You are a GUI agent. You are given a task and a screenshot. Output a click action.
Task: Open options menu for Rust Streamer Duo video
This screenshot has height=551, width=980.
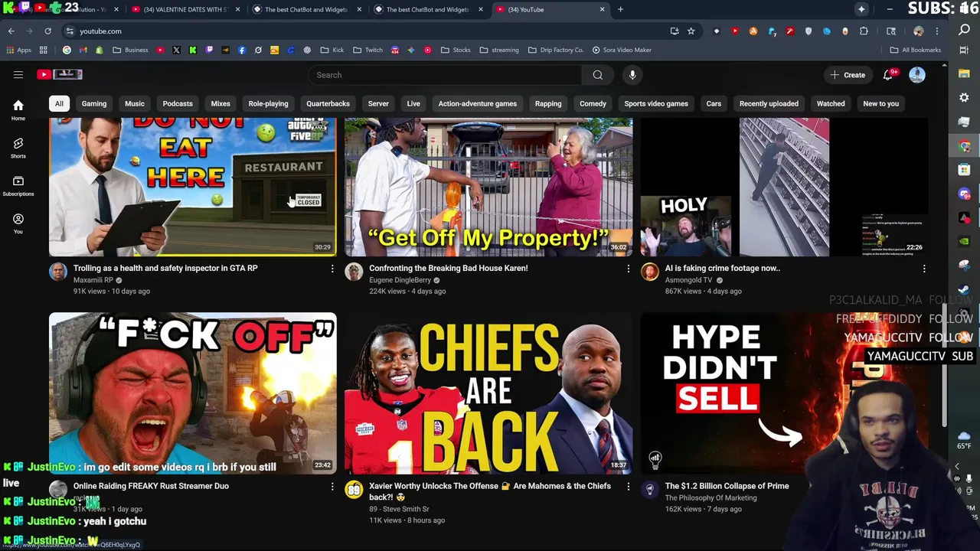pos(332,486)
